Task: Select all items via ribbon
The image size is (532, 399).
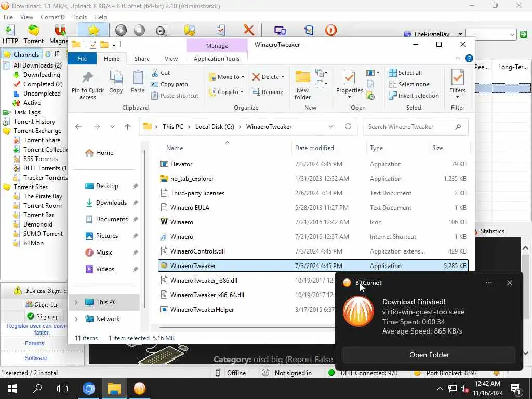Action: coord(405,73)
